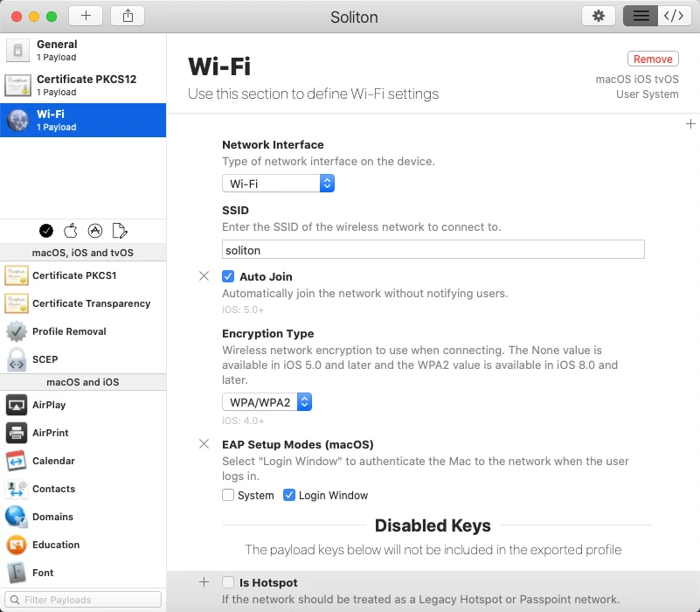
Task: Click the Disabled Keys heading
Action: 433,525
